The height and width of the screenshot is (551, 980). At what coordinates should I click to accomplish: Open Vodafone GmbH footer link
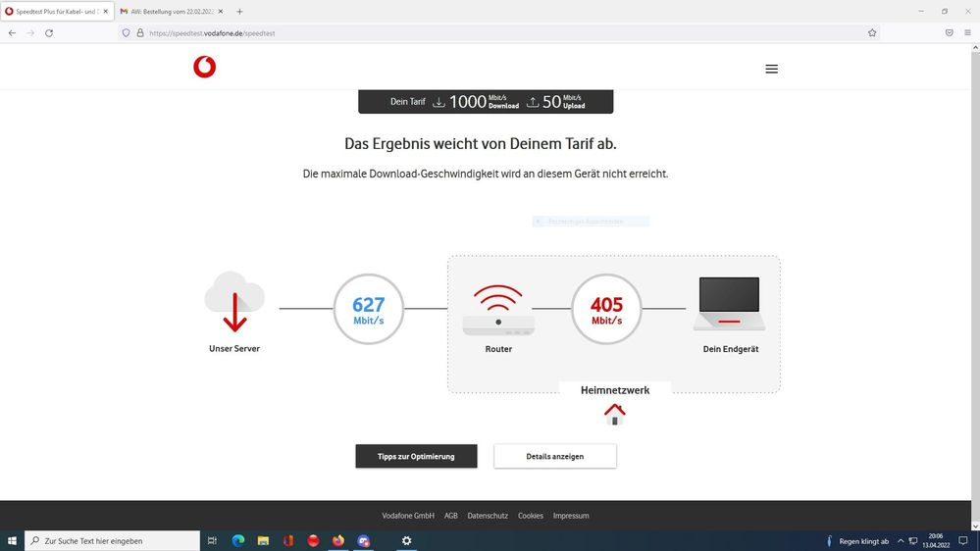coord(408,516)
